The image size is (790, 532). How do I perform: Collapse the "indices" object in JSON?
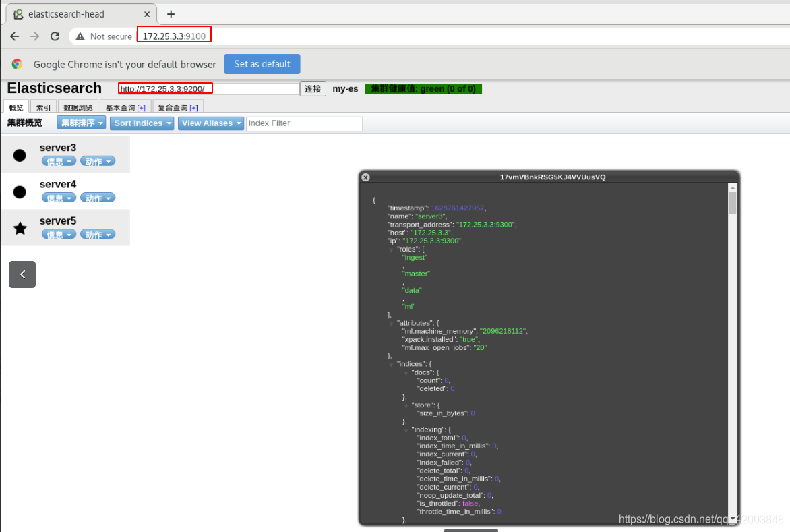392,365
